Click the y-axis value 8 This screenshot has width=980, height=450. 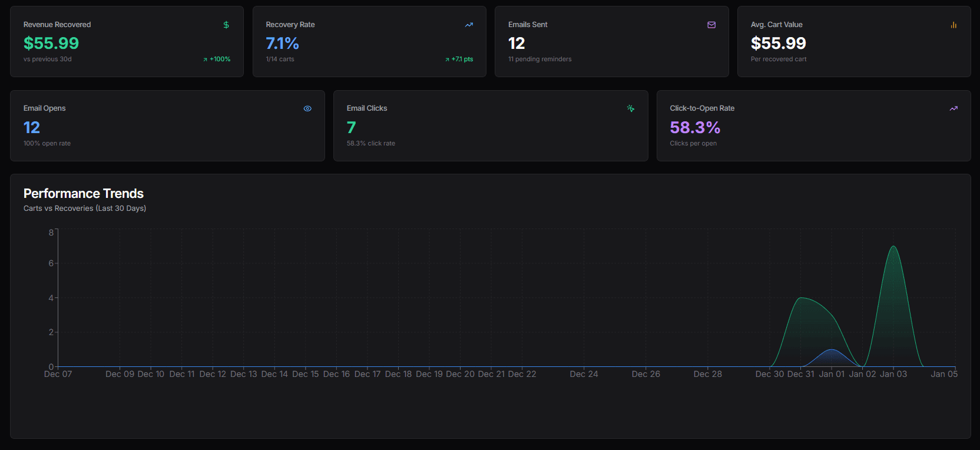pyautogui.click(x=51, y=233)
